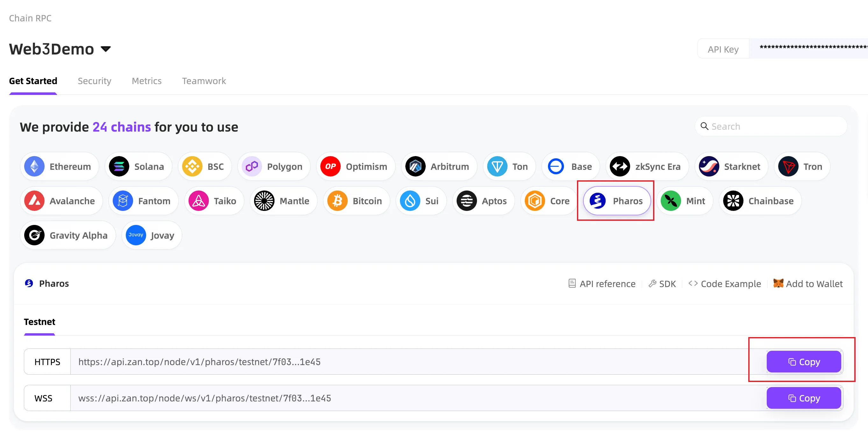Pick the Polygon chain icon
This screenshot has width=868, height=432.
[x=252, y=166]
